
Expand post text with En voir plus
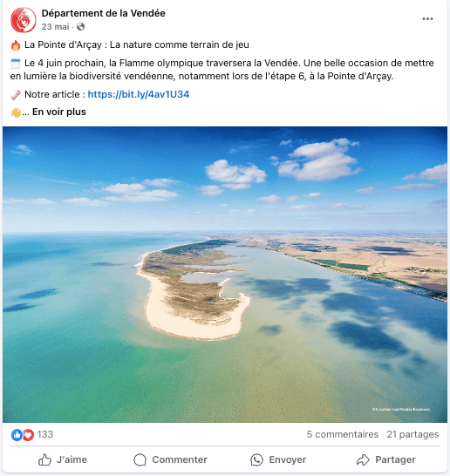pos(59,112)
